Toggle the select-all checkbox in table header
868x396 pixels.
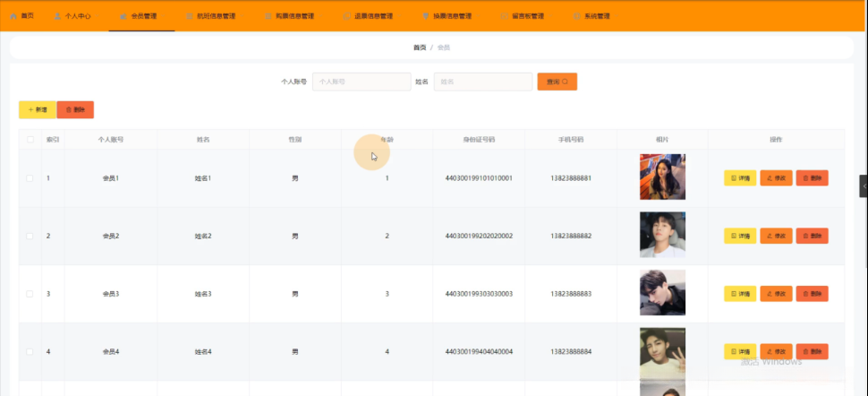(x=30, y=140)
